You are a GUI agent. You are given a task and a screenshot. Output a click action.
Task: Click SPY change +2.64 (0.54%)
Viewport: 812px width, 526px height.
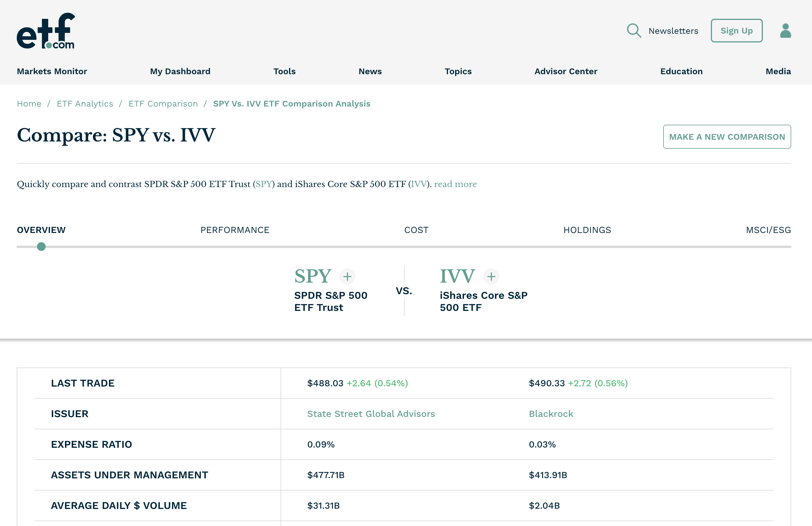377,383
